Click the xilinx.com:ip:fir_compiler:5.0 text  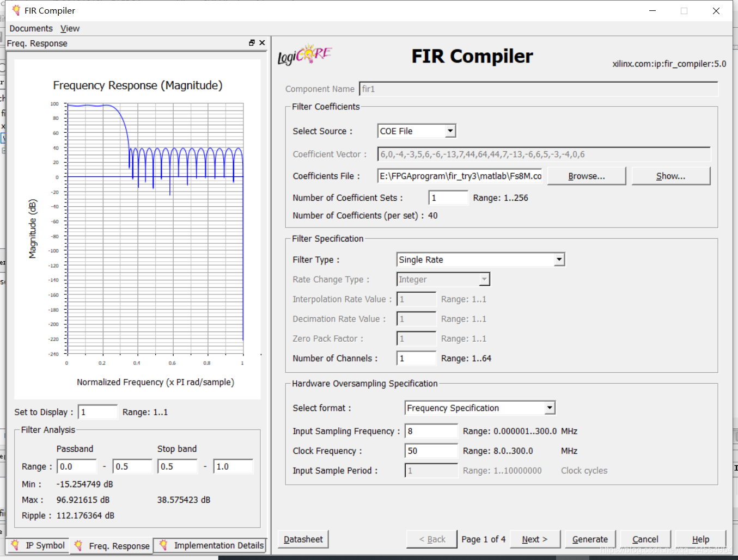(669, 64)
